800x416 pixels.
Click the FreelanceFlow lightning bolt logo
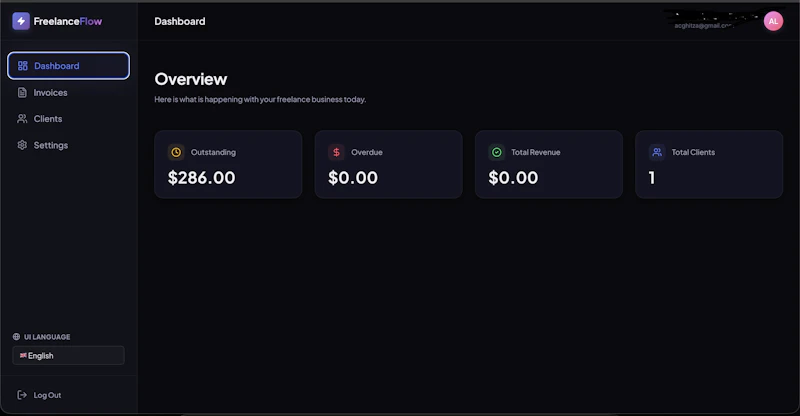coord(21,21)
